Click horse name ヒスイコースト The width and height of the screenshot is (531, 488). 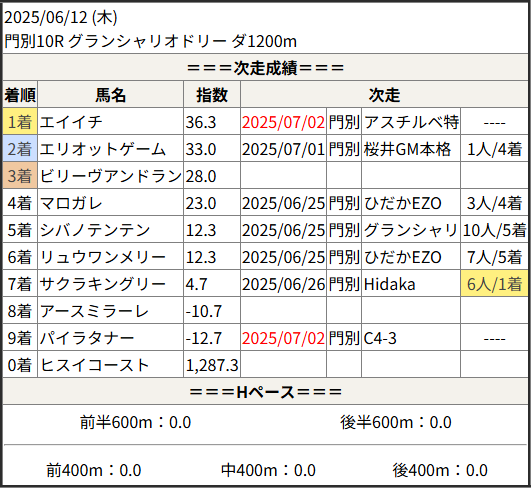[x=94, y=365]
